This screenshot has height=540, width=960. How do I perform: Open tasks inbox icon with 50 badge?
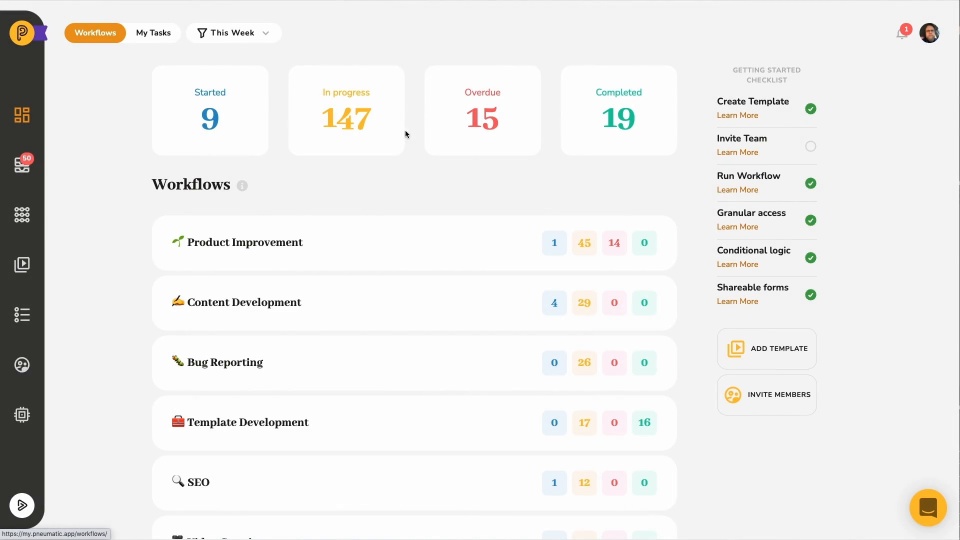(22, 165)
